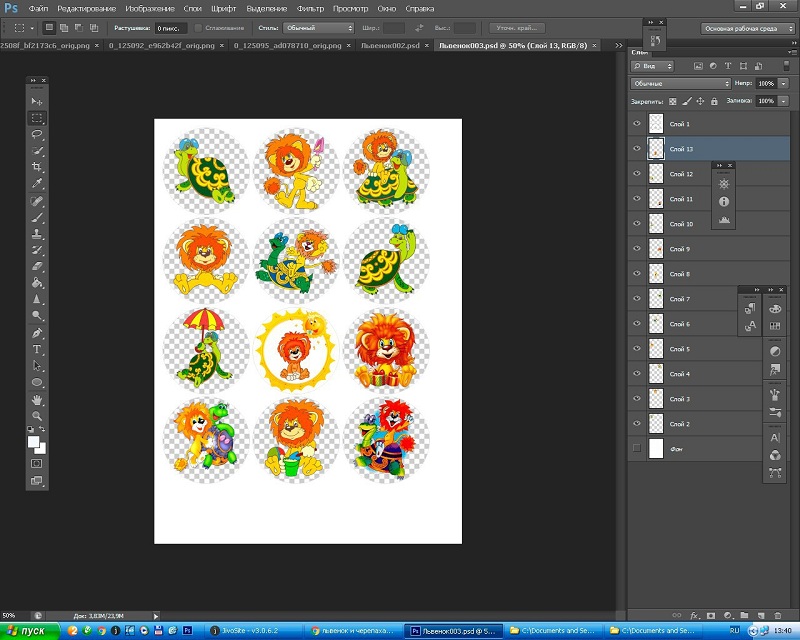Screen dimensions: 800x640
Task: Hide layer Слой 1
Action: pyautogui.click(x=637, y=124)
